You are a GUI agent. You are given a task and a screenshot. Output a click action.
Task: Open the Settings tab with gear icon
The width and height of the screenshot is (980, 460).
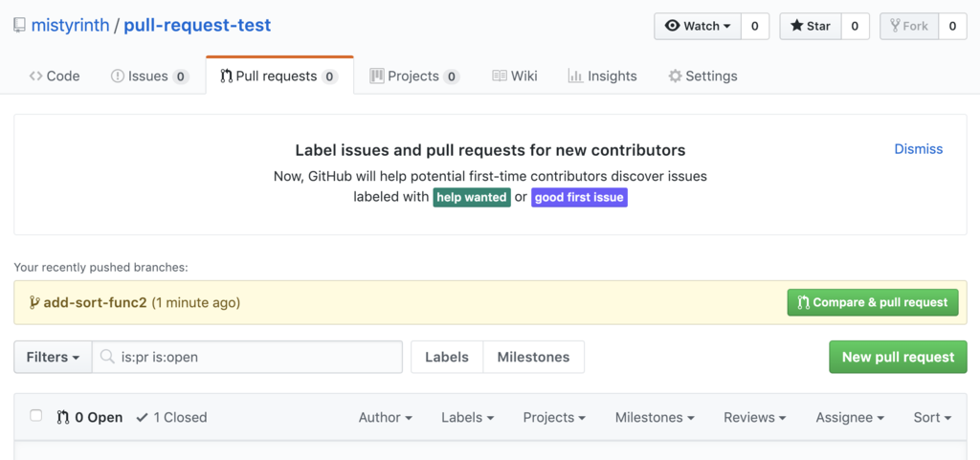(702, 76)
